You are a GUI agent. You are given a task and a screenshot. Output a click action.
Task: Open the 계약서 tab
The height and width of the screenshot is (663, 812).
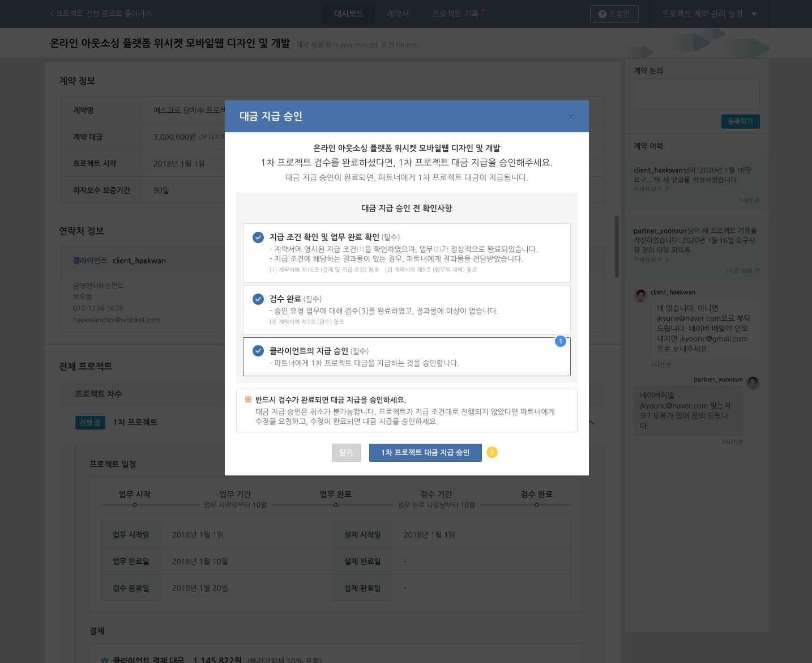(x=398, y=14)
